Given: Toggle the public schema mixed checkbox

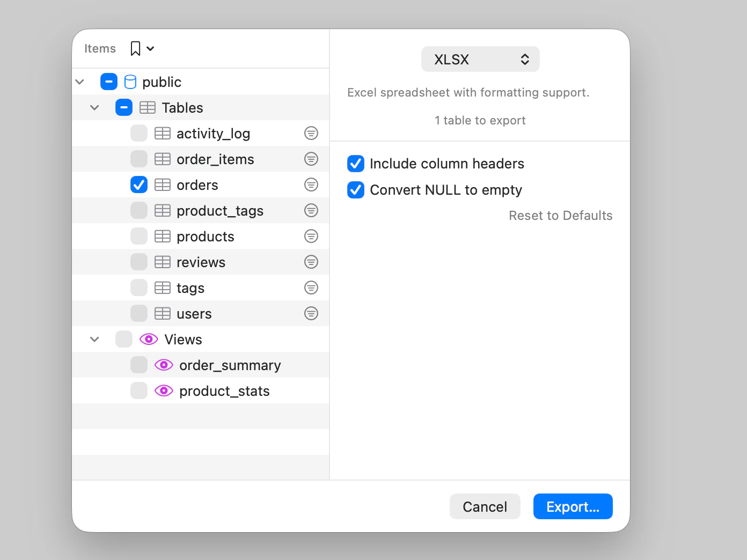Looking at the screenshot, I should (x=109, y=82).
